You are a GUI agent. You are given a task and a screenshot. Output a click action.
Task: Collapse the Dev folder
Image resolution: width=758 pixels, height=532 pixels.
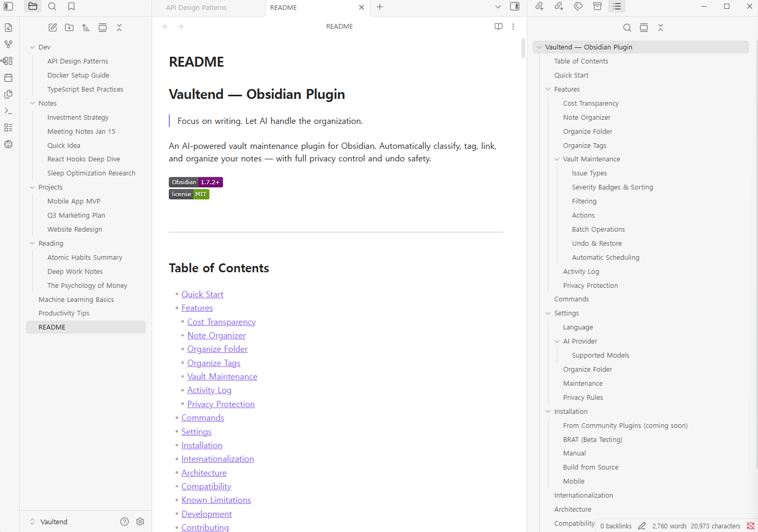[x=32, y=47]
